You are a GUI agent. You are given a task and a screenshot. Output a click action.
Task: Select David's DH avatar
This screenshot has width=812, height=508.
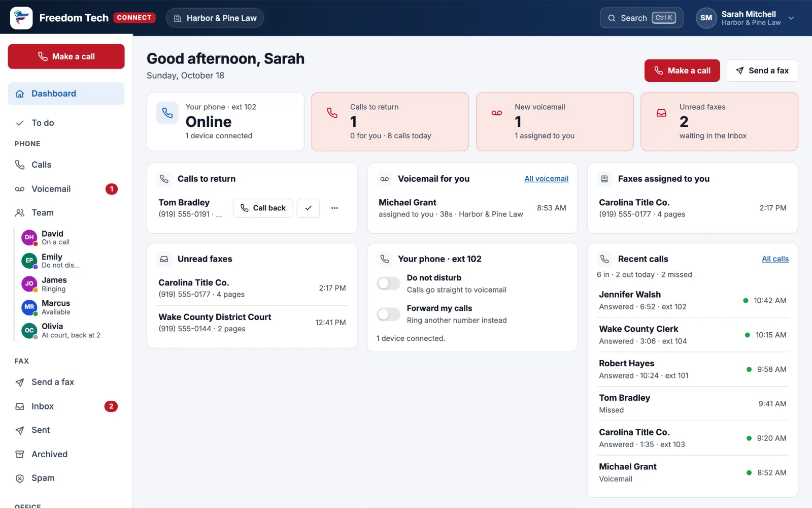point(29,237)
